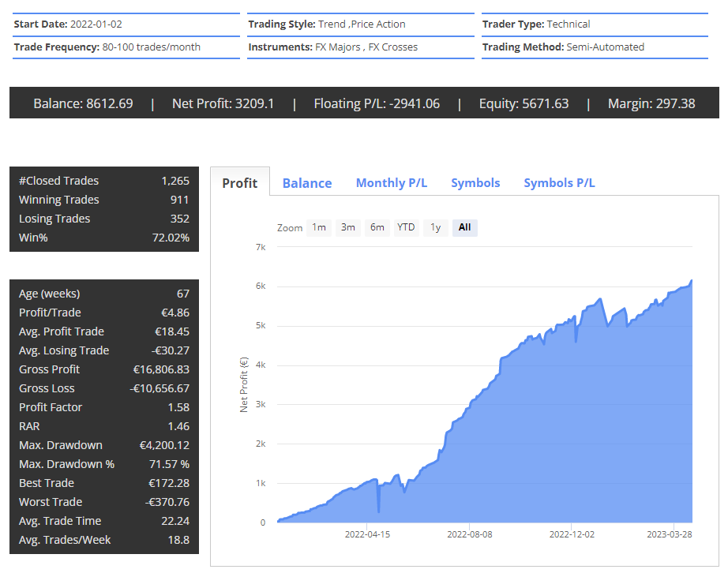Select the YTD zoom option
This screenshot has width=728, height=573.
[406, 227]
